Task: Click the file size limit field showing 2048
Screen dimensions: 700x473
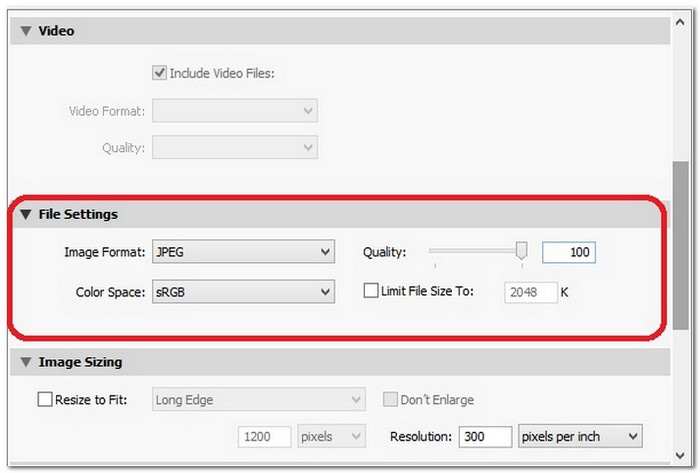Action: click(529, 292)
